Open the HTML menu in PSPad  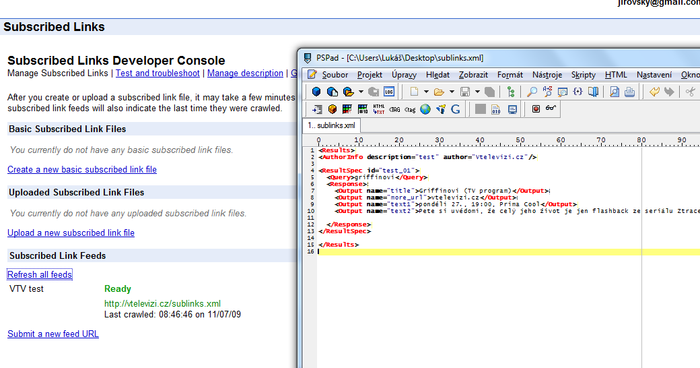pyautogui.click(x=616, y=75)
